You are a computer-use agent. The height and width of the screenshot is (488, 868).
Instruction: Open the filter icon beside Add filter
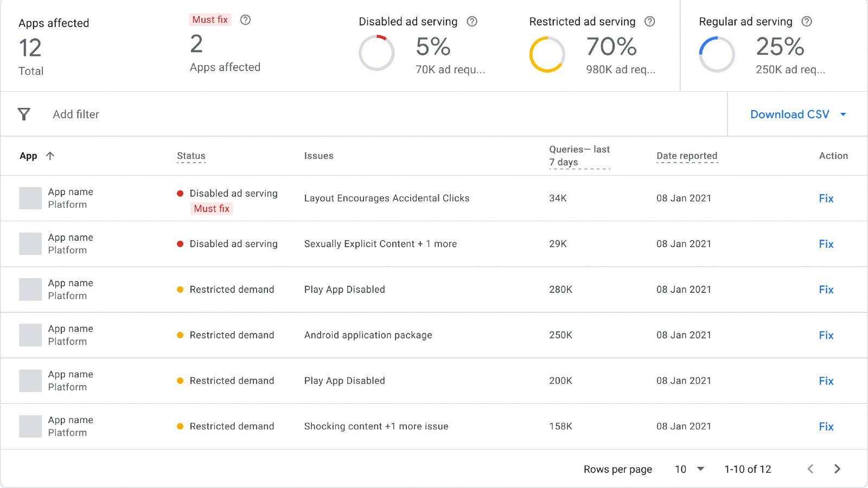click(x=24, y=114)
